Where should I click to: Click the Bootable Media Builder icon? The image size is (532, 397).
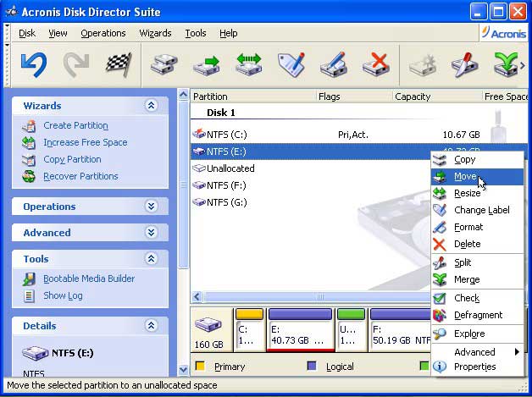[x=29, y=279]
